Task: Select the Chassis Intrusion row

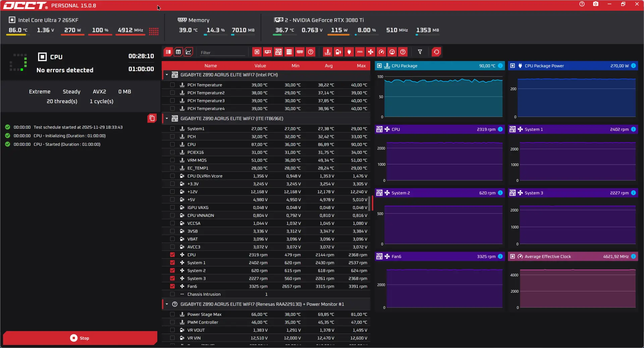Action: click(266, 294)
